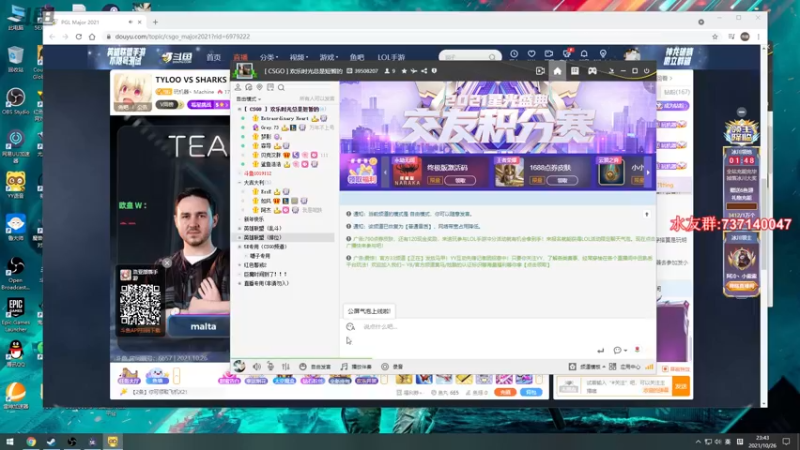The height and width of the screenshot is (450, 800).
Task: Collapse the 大吉大利 channel group
Action: coord(239,182)
